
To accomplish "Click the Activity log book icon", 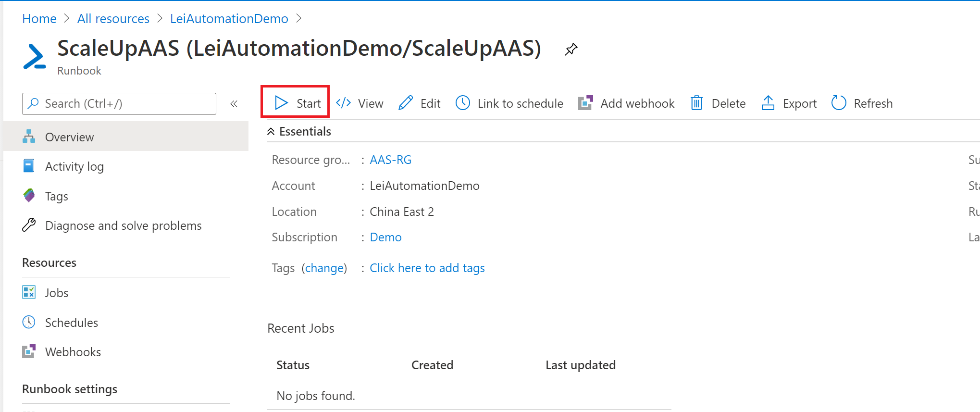I will (29, 166).
